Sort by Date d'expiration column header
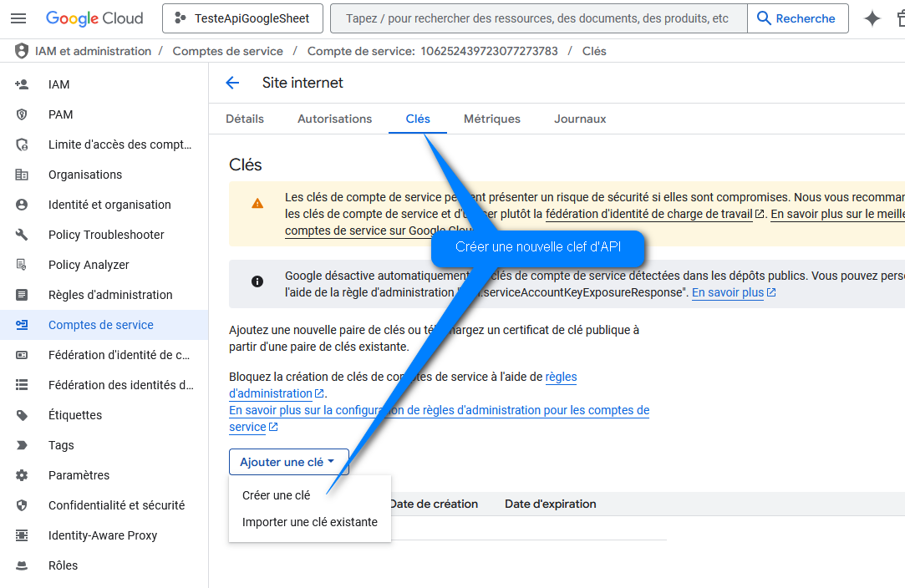The height and width of the screenshot is (588, 905). 551,504
